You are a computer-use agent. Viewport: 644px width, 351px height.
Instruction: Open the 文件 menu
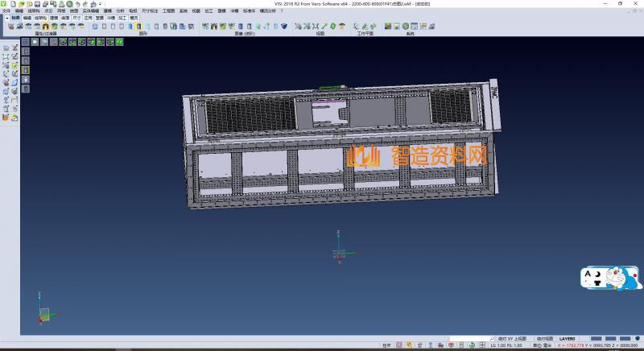click(6, 10)
